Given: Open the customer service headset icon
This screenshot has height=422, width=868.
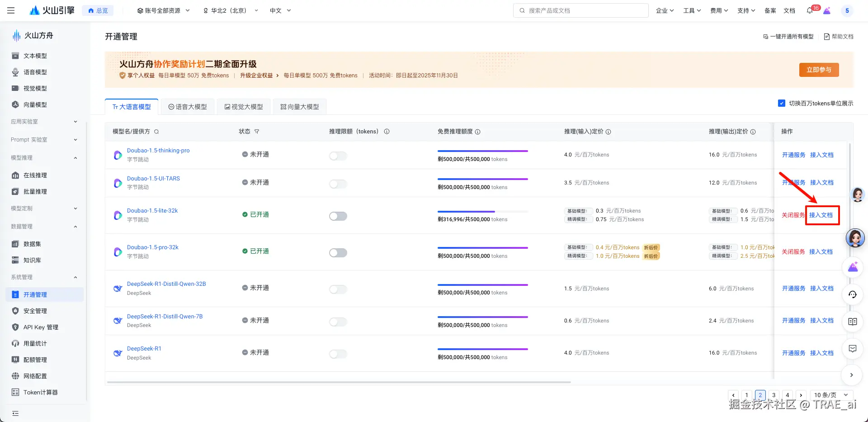Looking at the screenshot, I should [853, 294].
